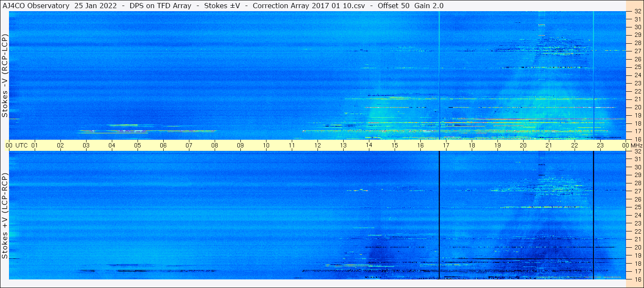The height and width of the screenshot is (288, 644).
Task: Click the 30 MHz label in Stokes -V panel
Action: 638,27
